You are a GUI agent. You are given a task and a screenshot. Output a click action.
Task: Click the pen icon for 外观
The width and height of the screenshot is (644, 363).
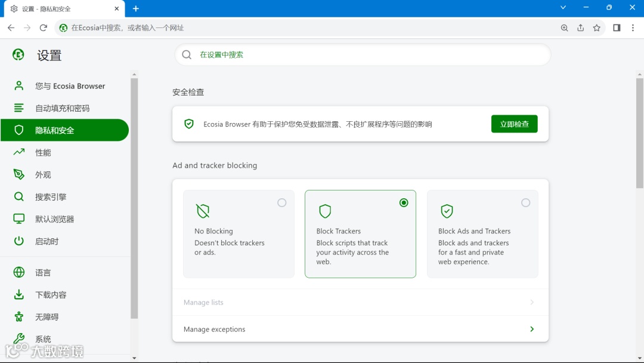(x=19, y=174)
